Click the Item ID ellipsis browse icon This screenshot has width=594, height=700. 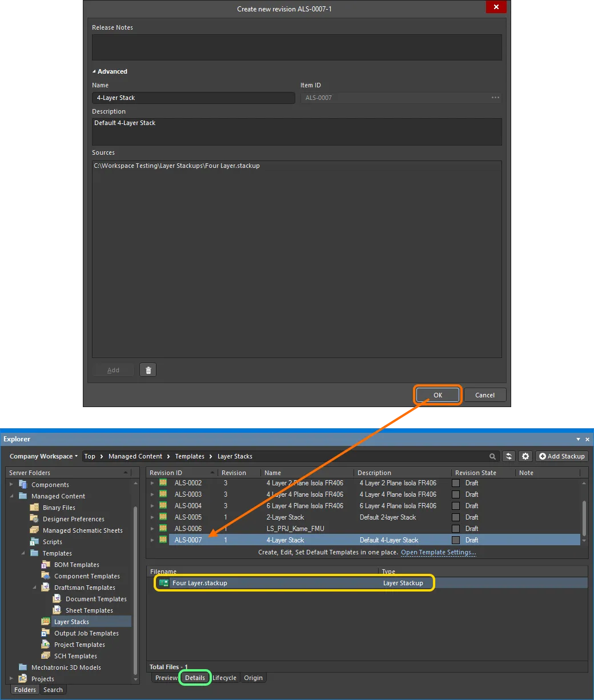(495, 98)
